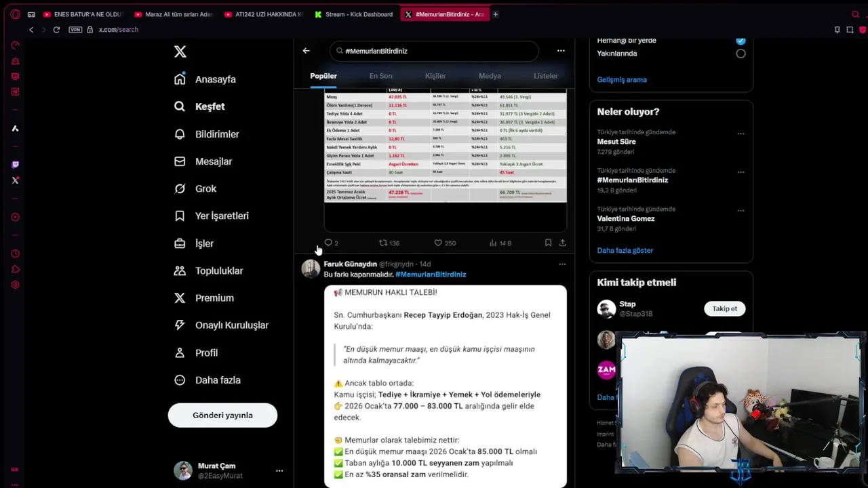Bookmark the salary table tweet
This screenshot has height=488, width=868.
point(548,243)
